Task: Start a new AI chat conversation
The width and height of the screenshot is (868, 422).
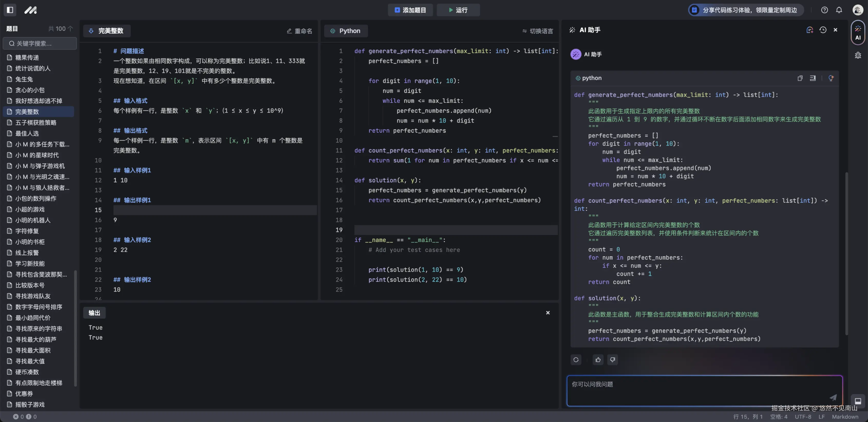Action: click(x=809, y=30)
